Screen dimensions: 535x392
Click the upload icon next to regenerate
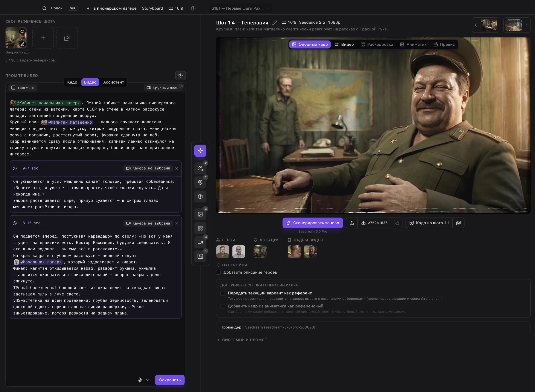(352, 223)
